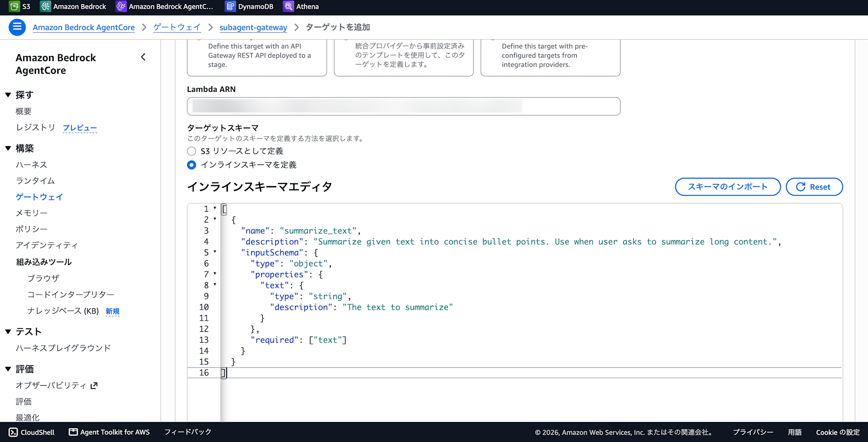Open ハーネスプレイグラウンド in the sidebar
Screen dimensions: 868x442
(x=63, y=348)
